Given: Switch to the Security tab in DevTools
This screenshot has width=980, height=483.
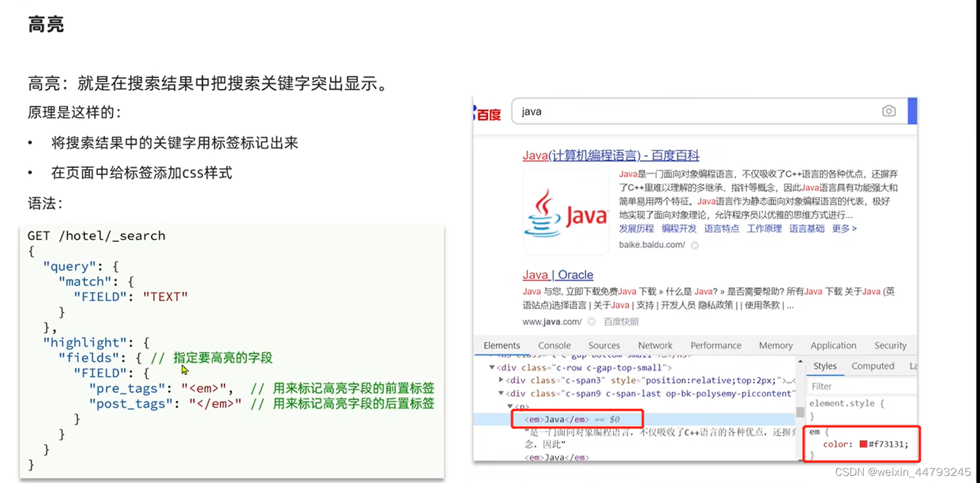Looking at the screenshot, I should pos(890,346).
